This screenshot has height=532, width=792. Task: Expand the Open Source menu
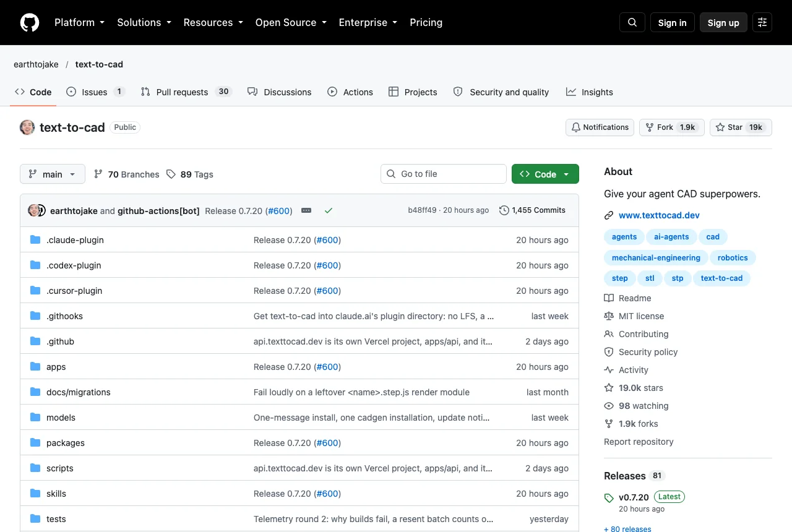pos(291,23)
